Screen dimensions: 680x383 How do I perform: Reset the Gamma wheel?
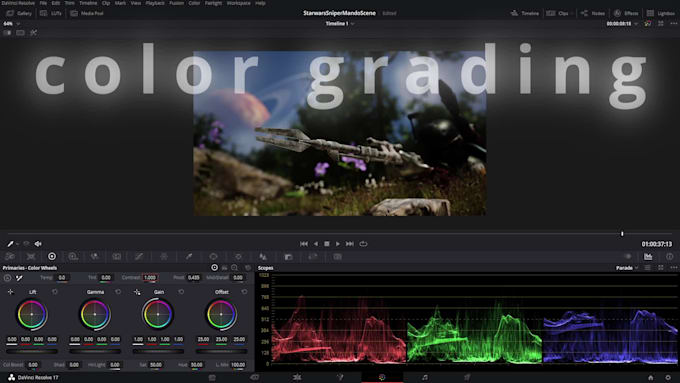118,292
